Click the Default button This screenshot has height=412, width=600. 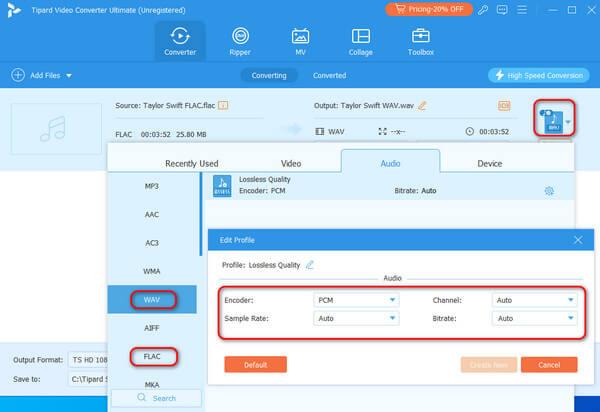256,365
